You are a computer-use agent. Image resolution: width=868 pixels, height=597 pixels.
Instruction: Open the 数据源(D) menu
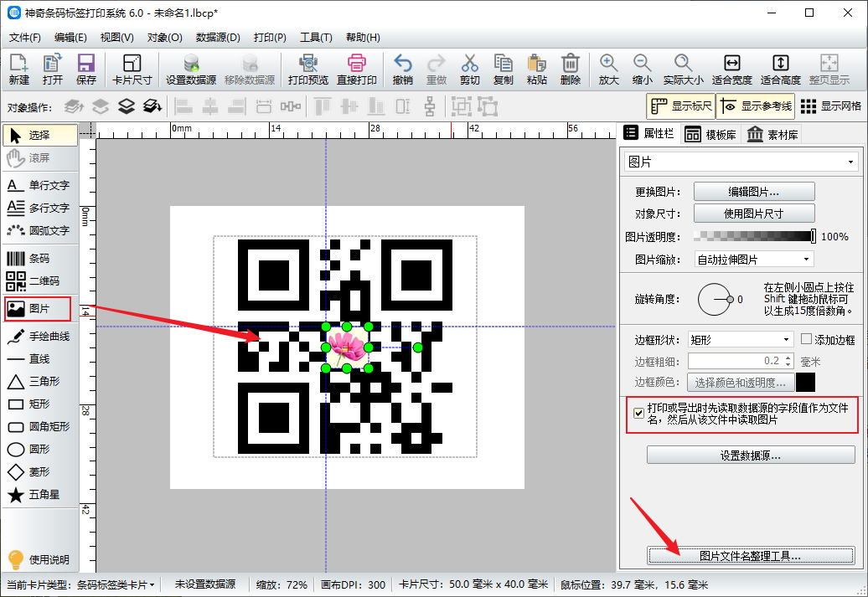coord(218,38)
